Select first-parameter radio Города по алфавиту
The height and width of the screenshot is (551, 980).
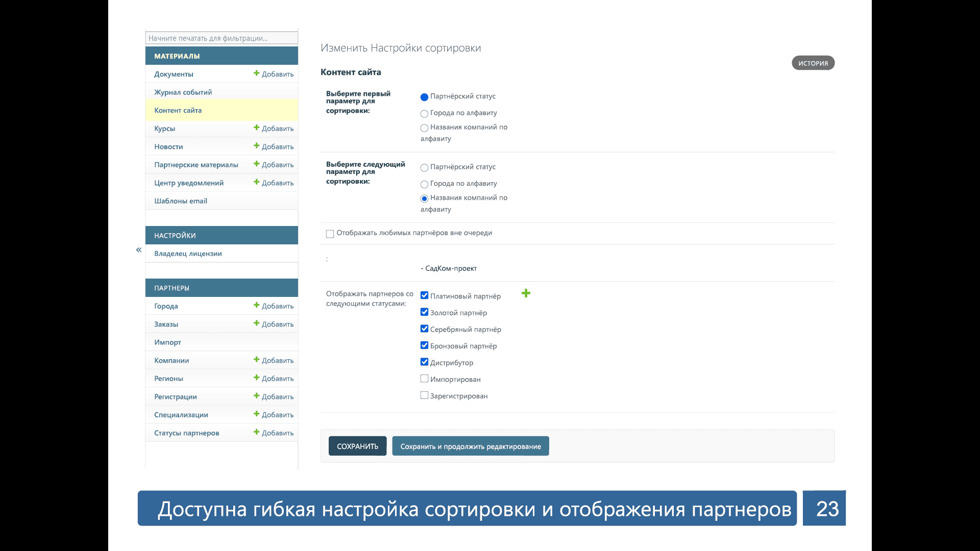coord(424,114)
